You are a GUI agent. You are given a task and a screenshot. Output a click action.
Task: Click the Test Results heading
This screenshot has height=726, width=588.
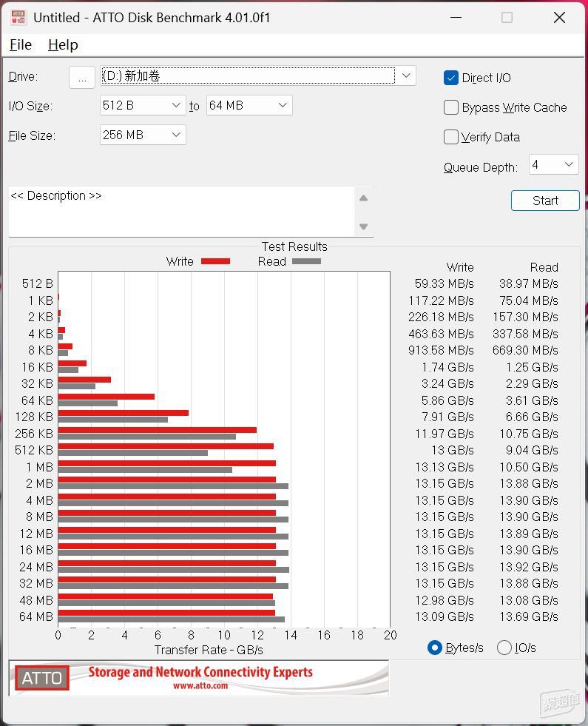pos(294,246)
